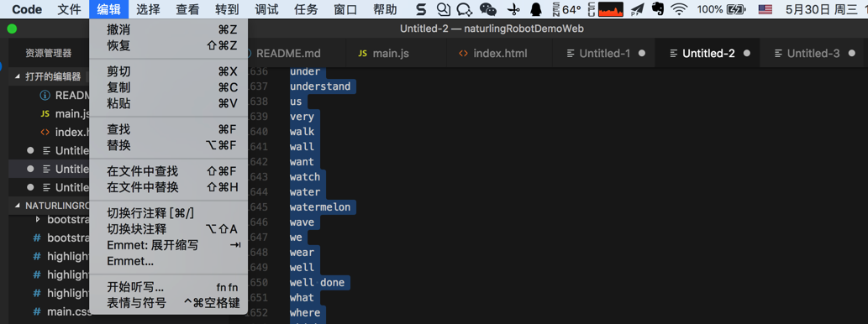Open the 文件 menu

(x=69, y=9)
